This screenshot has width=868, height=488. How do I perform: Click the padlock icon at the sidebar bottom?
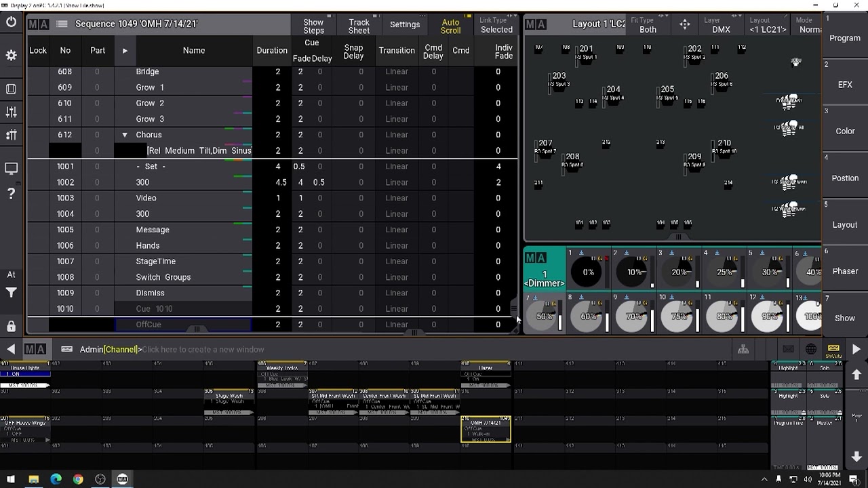click(x=11, y=326)
